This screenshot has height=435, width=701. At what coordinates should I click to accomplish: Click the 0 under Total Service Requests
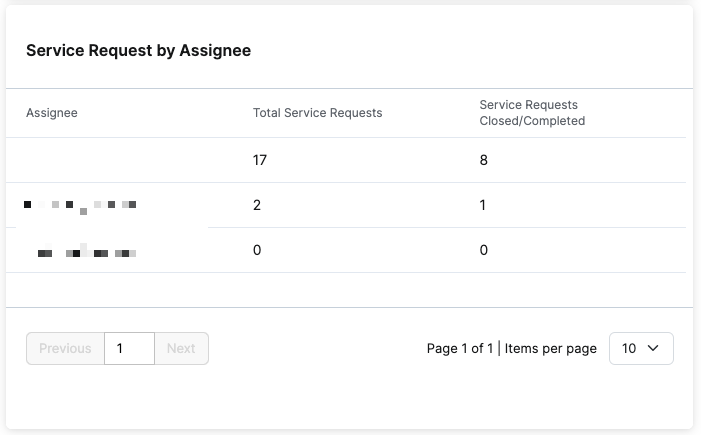click(x=257, y=250)
